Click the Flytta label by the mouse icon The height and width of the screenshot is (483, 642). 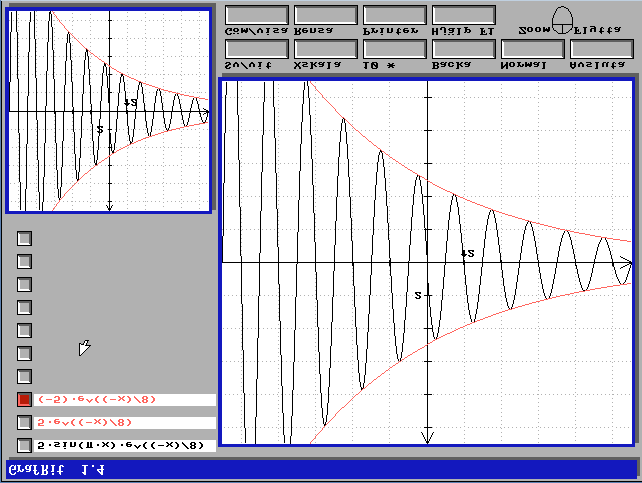[x=598, y=30]
